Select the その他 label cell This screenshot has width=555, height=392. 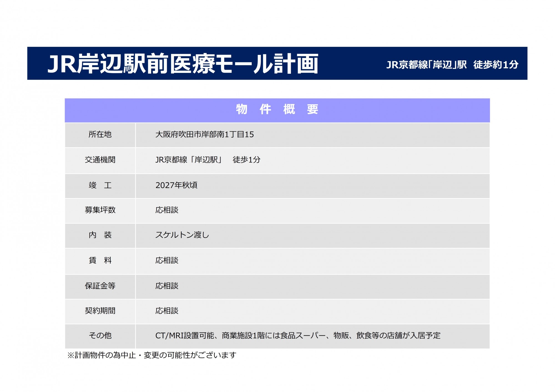point(100,335)
